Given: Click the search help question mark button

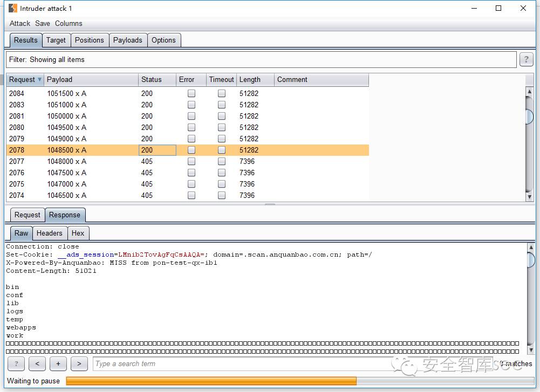Looking at the screenshot, I should pyautogui.click(x=16, y=364).
